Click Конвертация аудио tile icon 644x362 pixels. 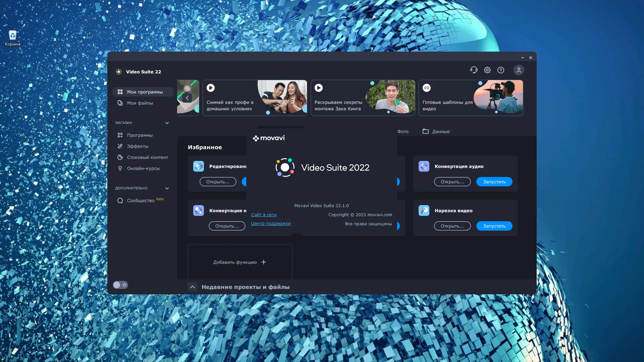point(424,166)
